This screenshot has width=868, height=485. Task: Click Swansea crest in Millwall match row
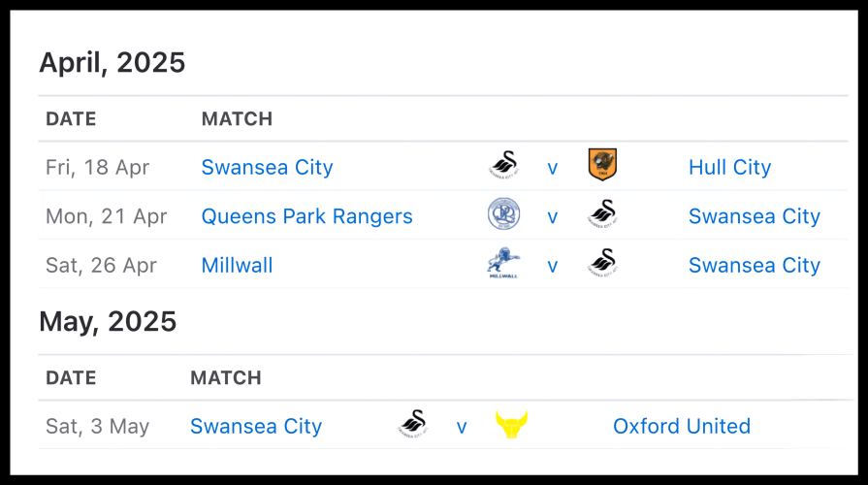602,264
